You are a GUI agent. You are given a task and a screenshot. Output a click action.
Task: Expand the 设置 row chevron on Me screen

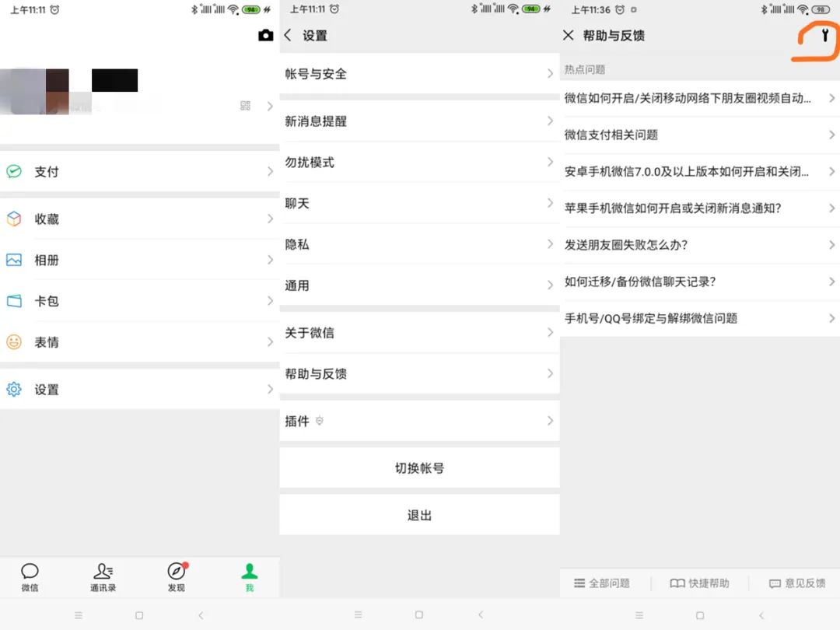[x=270, y=389]
